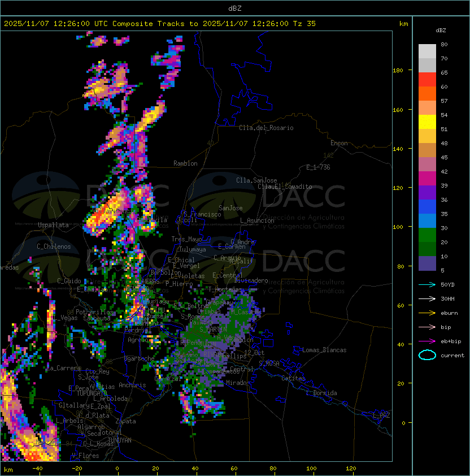Click the '65' label in dBZ legend

pos(444,72)
